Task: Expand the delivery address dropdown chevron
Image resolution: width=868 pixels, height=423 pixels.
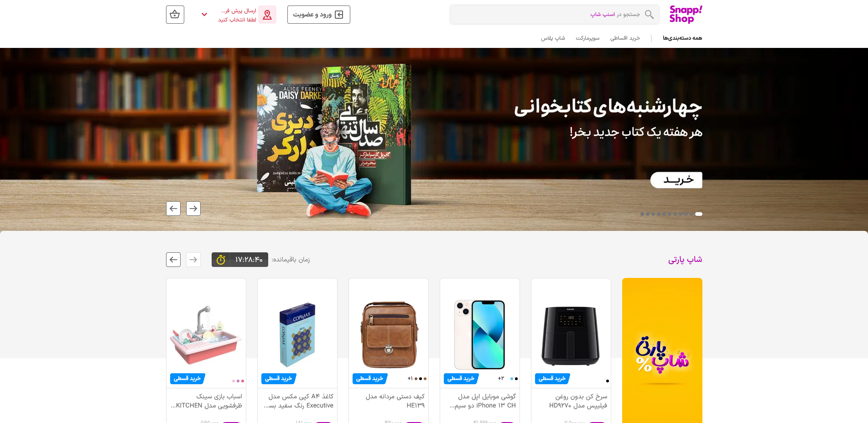Action: (204, 15)
